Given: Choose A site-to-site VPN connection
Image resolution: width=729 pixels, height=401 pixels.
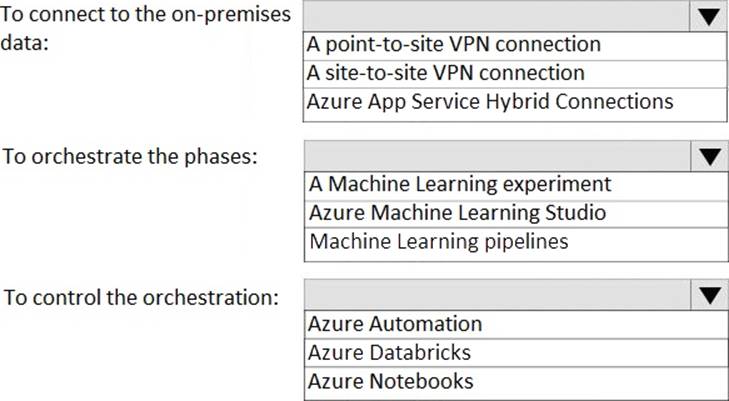Looking at the screenshot, I should tap(515, 73).
